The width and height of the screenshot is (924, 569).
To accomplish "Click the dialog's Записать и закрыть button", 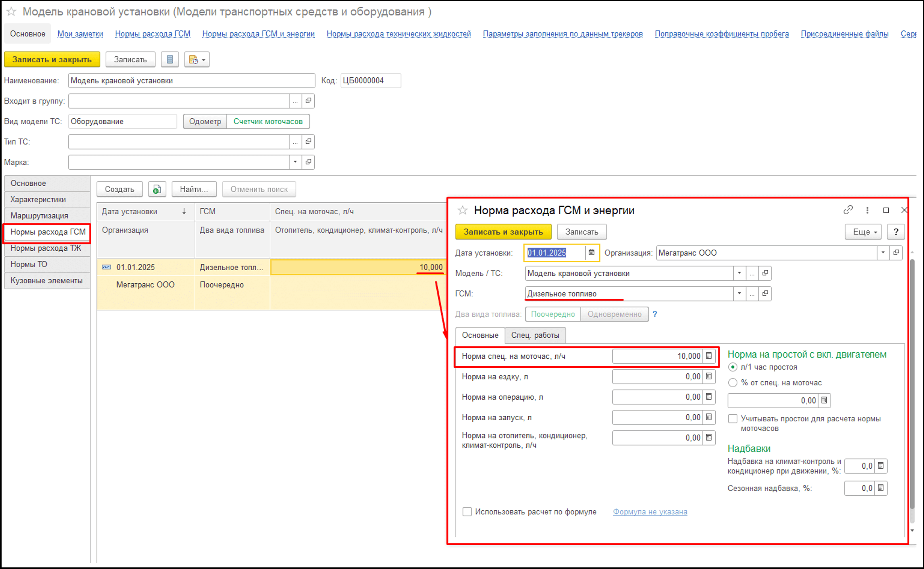I will tap(503, 232).
